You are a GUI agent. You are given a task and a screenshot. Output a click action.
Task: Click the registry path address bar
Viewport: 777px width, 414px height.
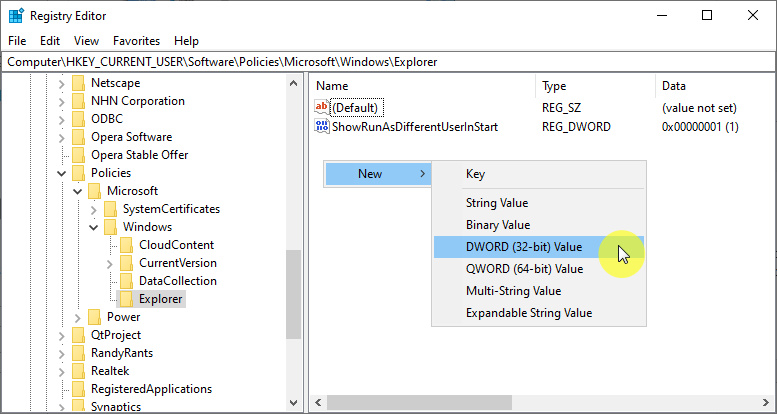coord(388,62)
